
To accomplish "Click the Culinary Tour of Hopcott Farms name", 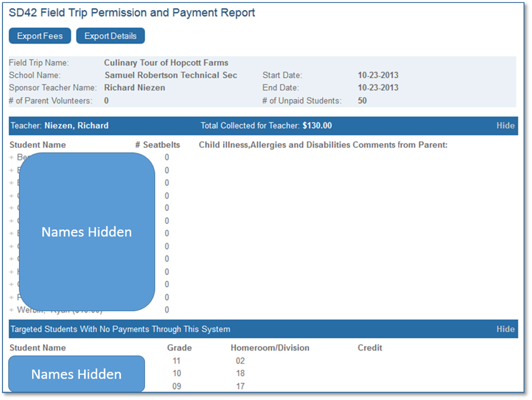I will pos(166,63).
